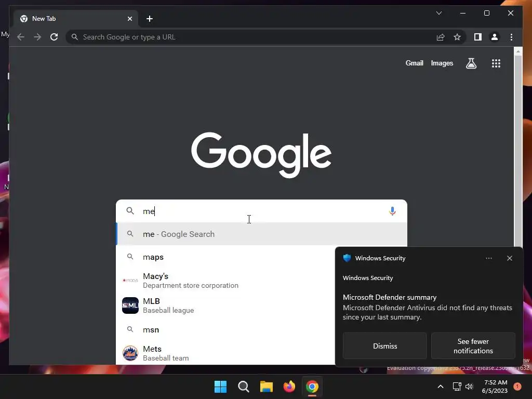Click the Windows Security shield icon
Viewport: 532px width, 399px height.
point(347,258)
